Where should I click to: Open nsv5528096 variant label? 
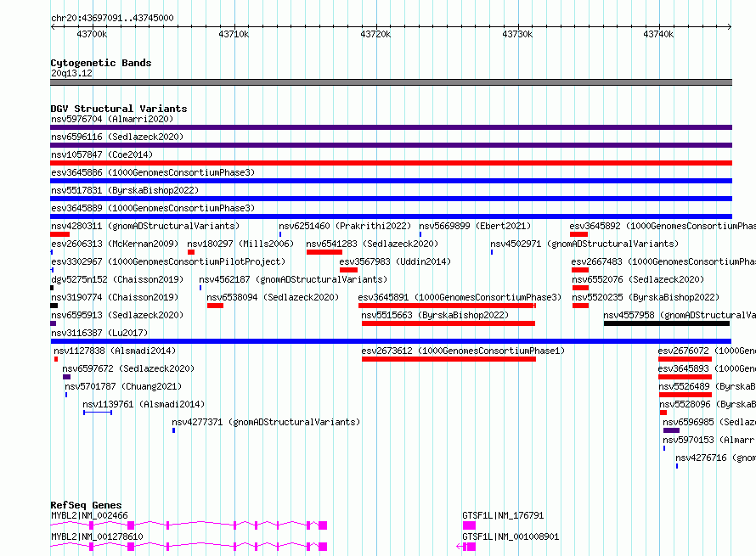pos(708,404)
